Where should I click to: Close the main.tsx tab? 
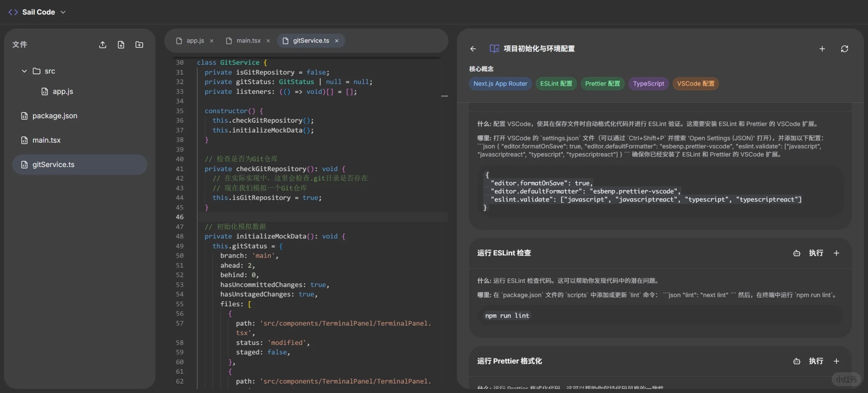tap(268, 41)
